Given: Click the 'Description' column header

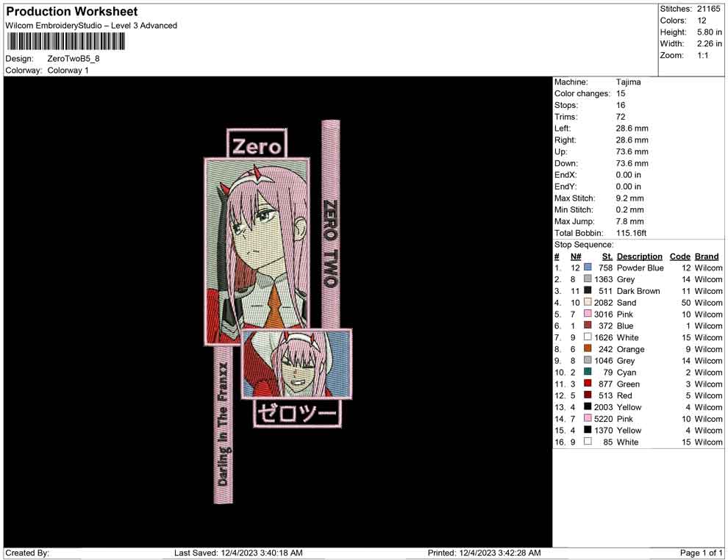Looking at the screenshot, I should pos(639,256).
